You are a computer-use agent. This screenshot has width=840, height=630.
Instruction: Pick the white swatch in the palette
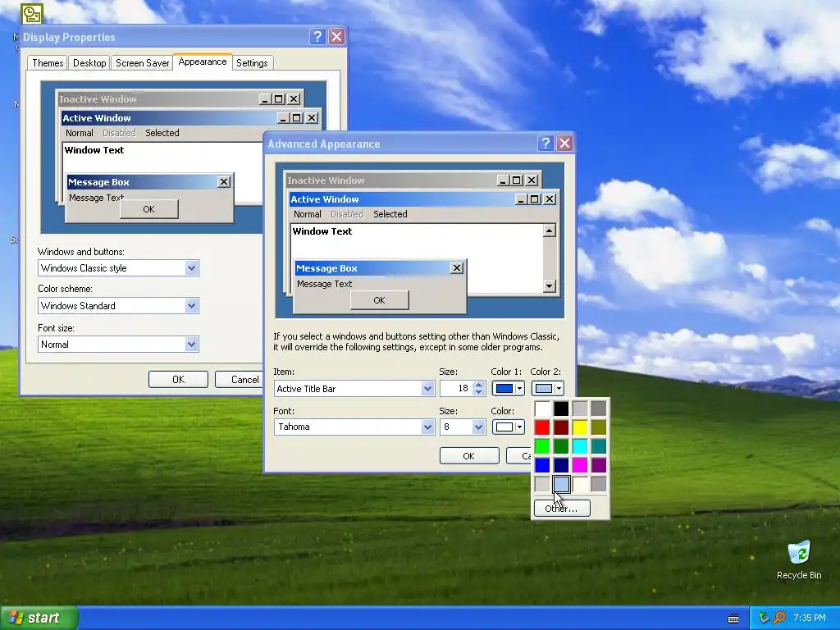[x=542, y=409]
